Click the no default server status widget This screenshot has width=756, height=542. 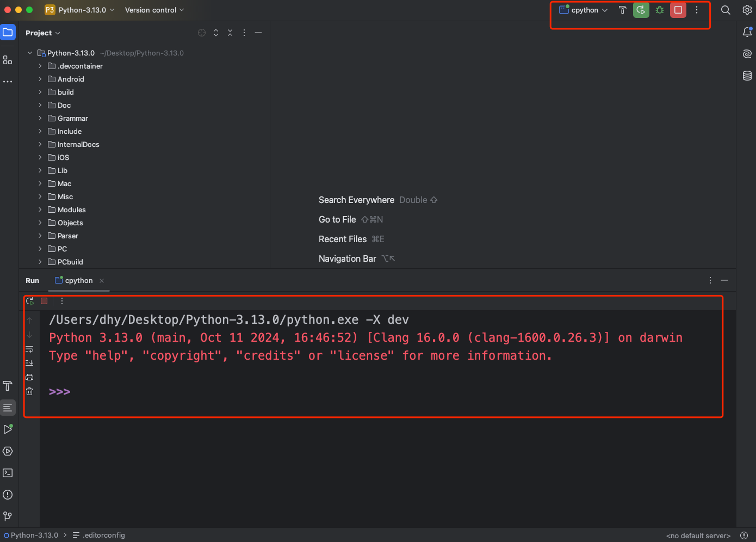698,535
